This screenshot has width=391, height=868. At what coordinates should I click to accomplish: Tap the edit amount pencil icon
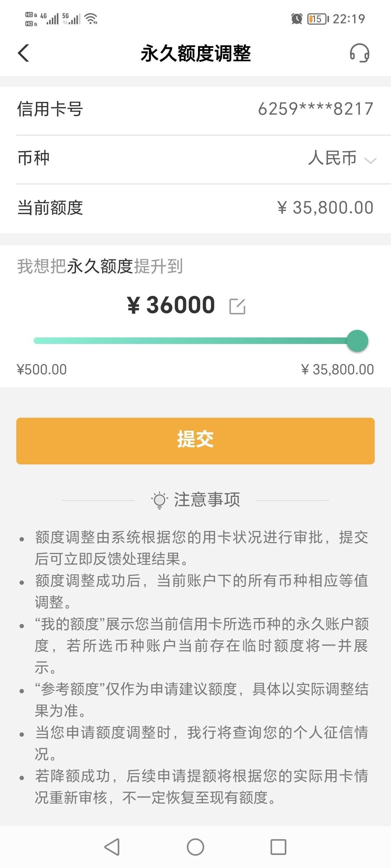click(237, 306)
